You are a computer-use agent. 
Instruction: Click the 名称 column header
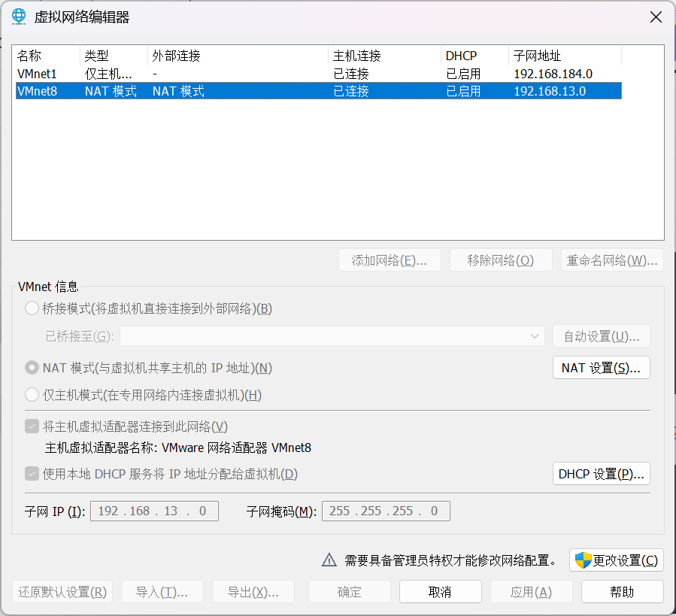47,56
